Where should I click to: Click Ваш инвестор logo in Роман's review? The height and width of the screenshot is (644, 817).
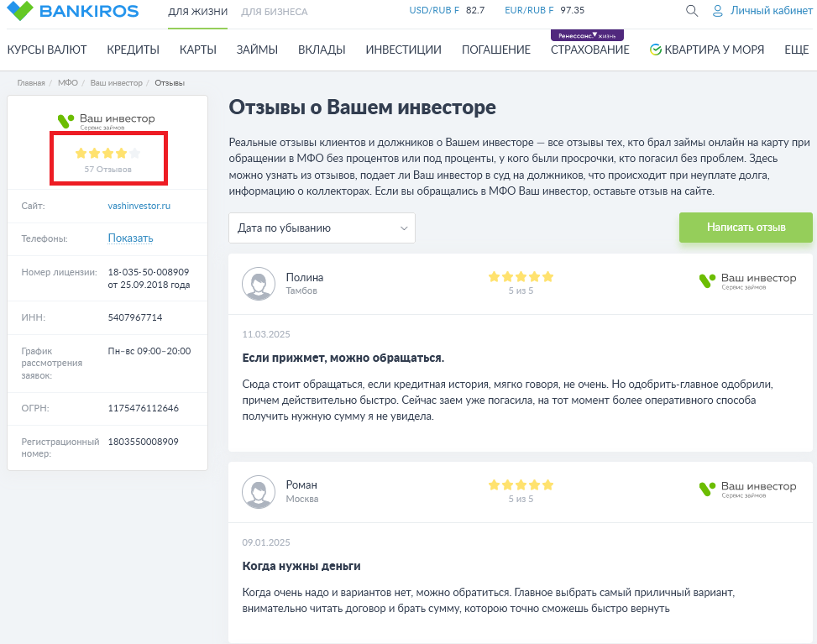point(747,489)
